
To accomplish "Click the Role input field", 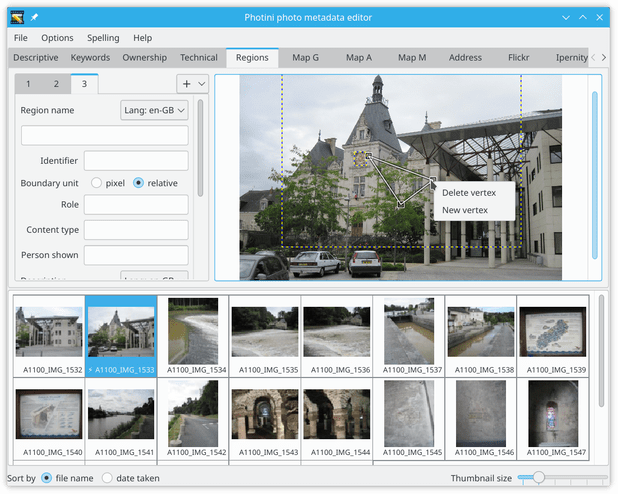I will [136, 205].
